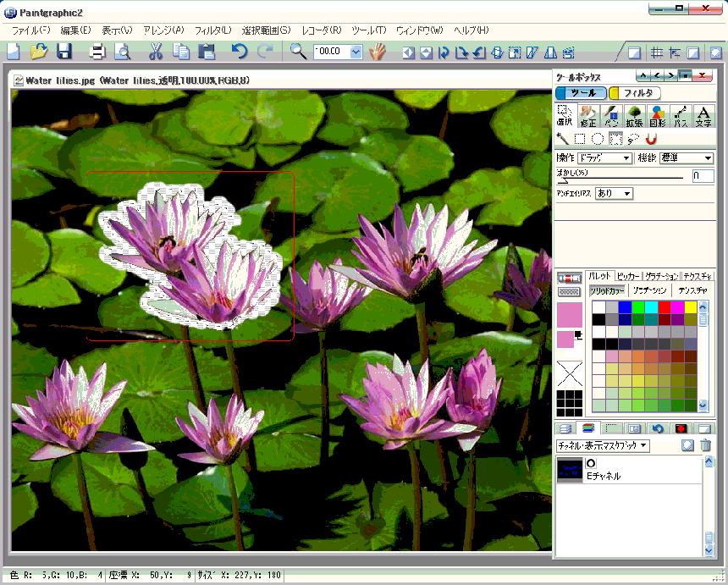Select the red magnet selection tool
The height and width of the screenshot is (585, 728).
(651, 139)
